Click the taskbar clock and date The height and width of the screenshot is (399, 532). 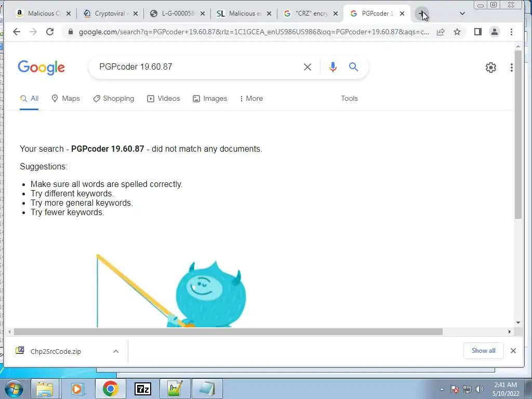[x=506, y=389]
